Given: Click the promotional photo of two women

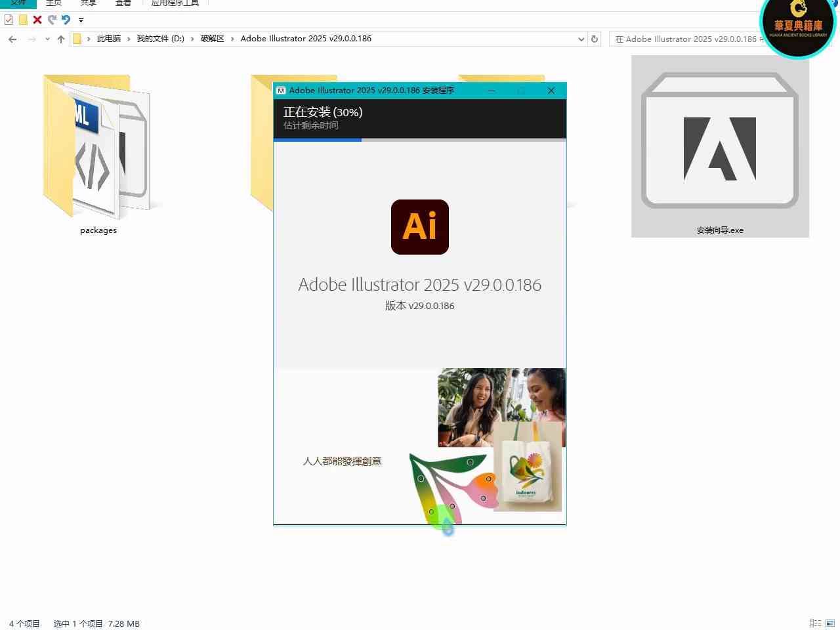Looking at the screenshot, I should [501, 408].
